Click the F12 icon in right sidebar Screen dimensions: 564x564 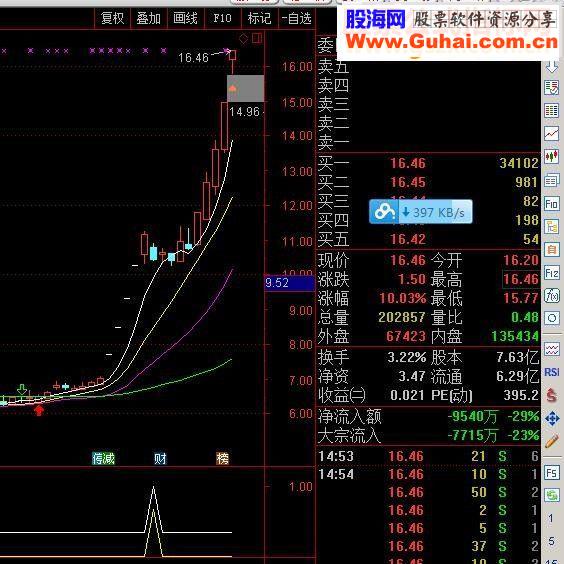coord(552,273)
